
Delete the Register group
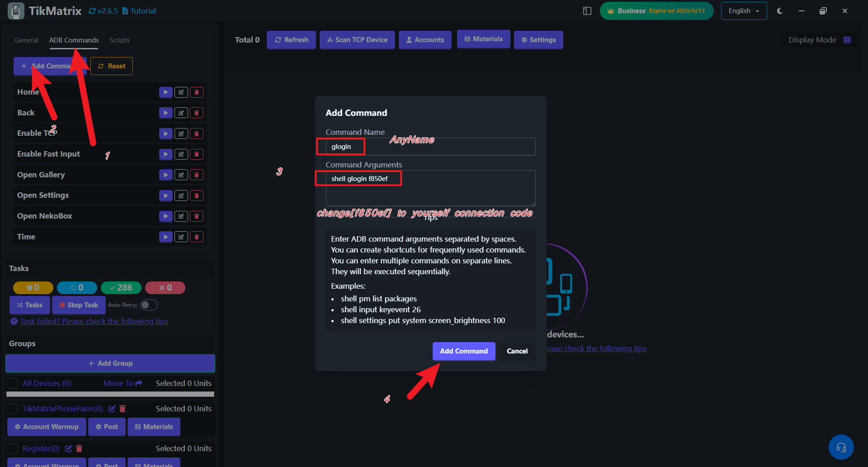[x=79, y=448]
